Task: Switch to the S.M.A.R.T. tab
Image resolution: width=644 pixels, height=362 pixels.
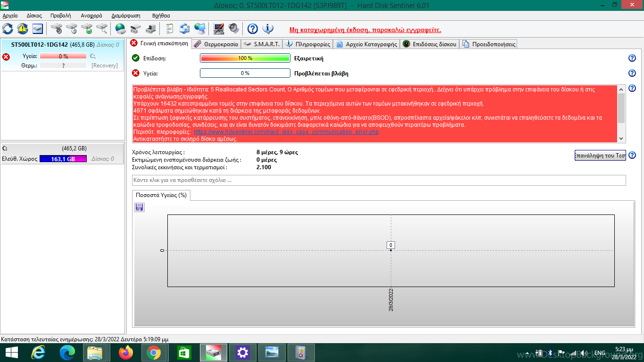Action: click(262, 44)
